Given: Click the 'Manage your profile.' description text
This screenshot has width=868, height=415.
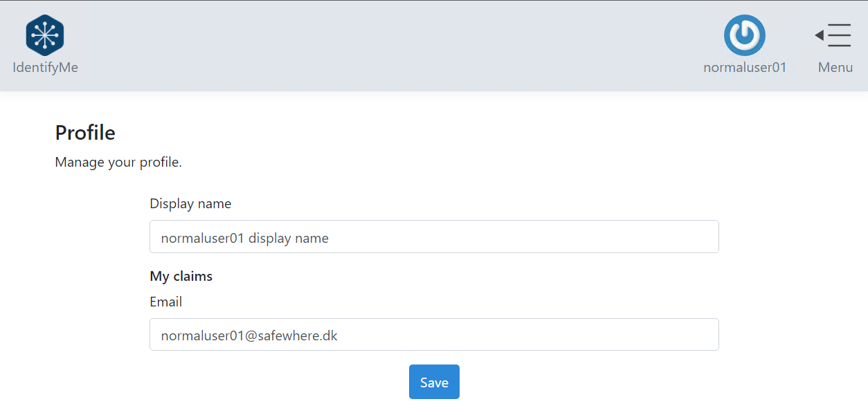Looking at the screenshot, I should (x=118, y=163).
